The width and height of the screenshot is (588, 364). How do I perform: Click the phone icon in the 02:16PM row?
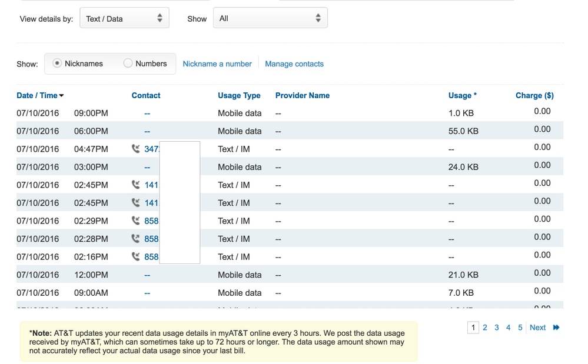pos(136,257)
